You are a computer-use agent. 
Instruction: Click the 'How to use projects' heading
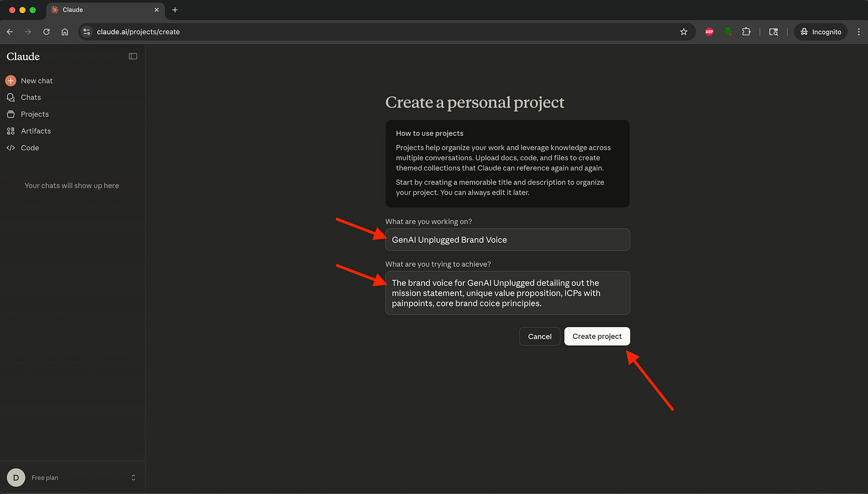pyautogui.click(x=429, y=133)
